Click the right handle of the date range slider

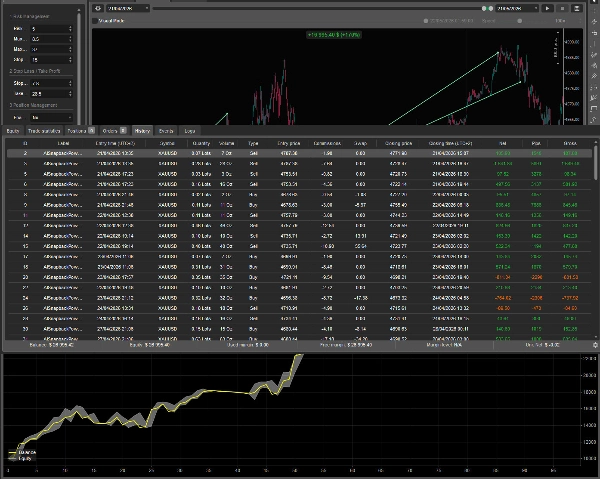point(491,8)
